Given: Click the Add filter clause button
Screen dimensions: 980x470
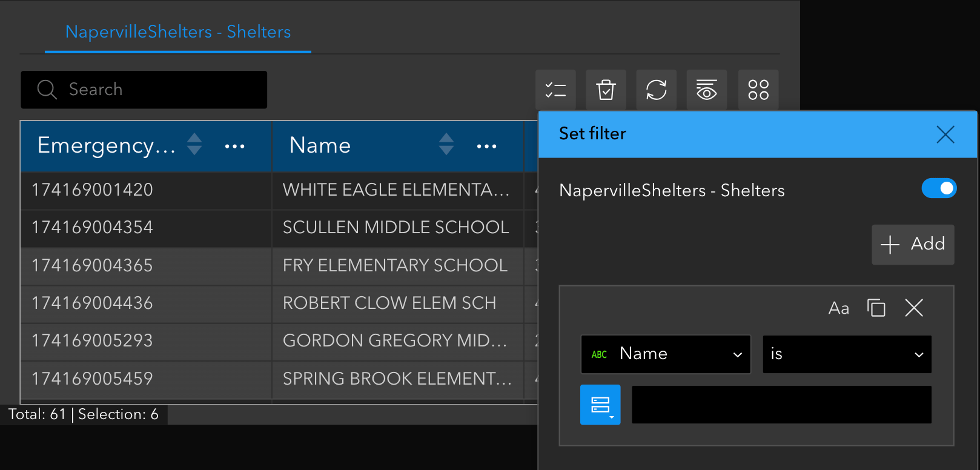Looking at the screenshot, I should coord(913,244).
